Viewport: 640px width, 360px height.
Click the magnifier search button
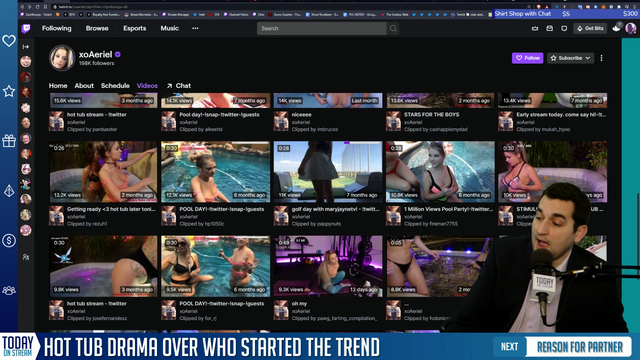[x=393, y=29]
